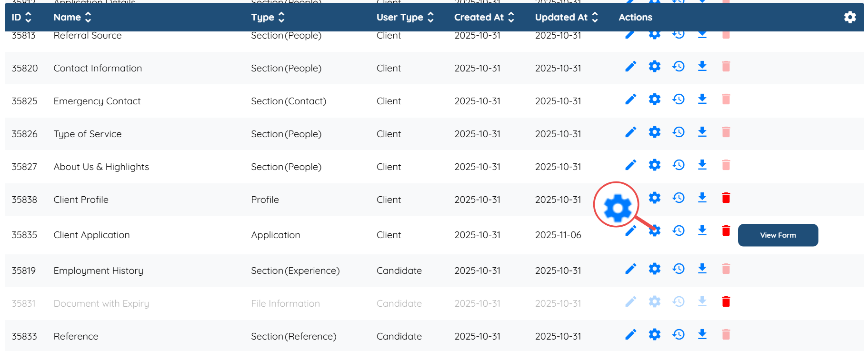Delete the Document with Expiry form
The image size is (868, 351).
click(x=726, y=301)
